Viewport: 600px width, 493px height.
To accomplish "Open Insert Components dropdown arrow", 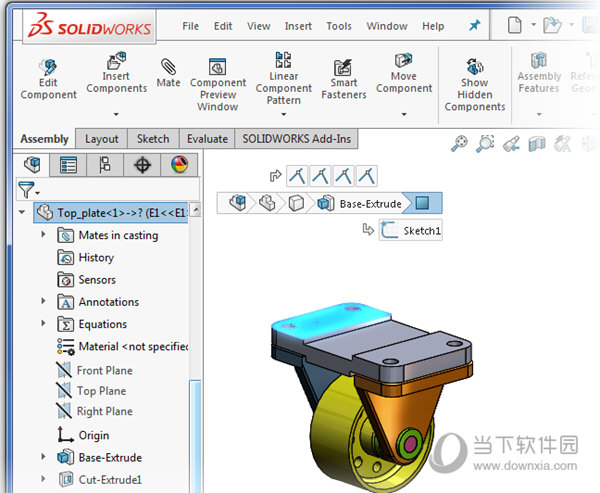I will pyautogui.click(x=116, y=114).
